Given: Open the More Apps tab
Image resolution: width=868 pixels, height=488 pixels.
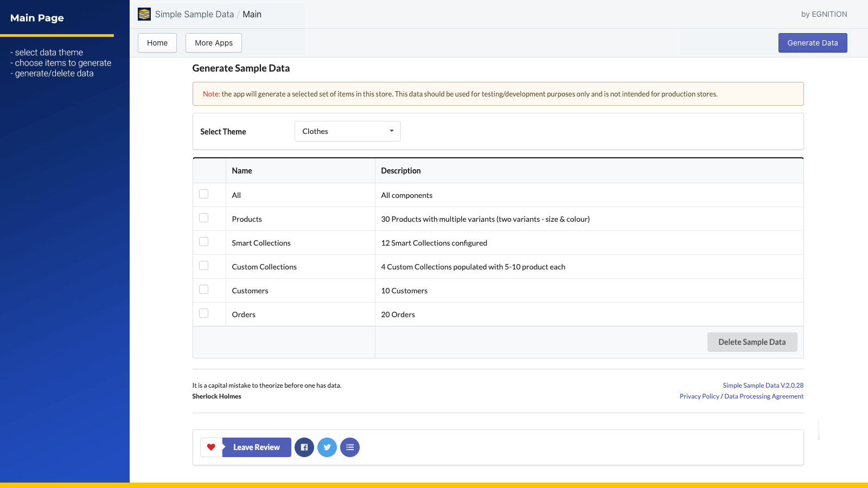Looking at the screenshot, I should coord(213,42).
